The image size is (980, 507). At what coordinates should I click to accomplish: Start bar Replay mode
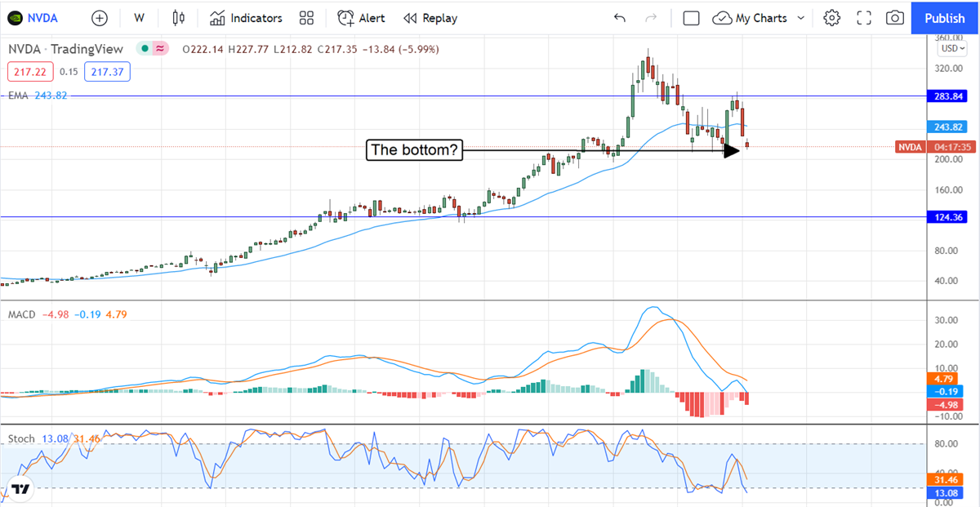[430, 17]
